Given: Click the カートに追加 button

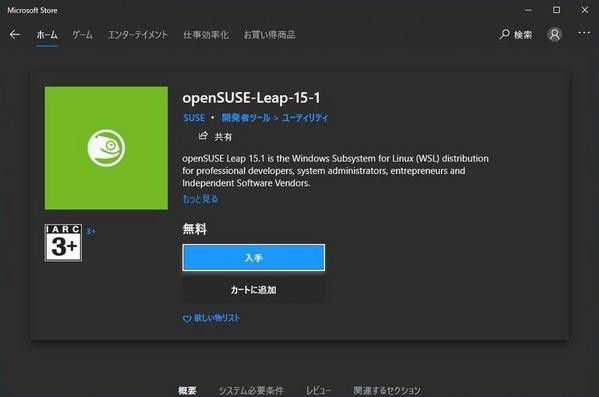Looking at the screenshot, I should pos(254,290).
